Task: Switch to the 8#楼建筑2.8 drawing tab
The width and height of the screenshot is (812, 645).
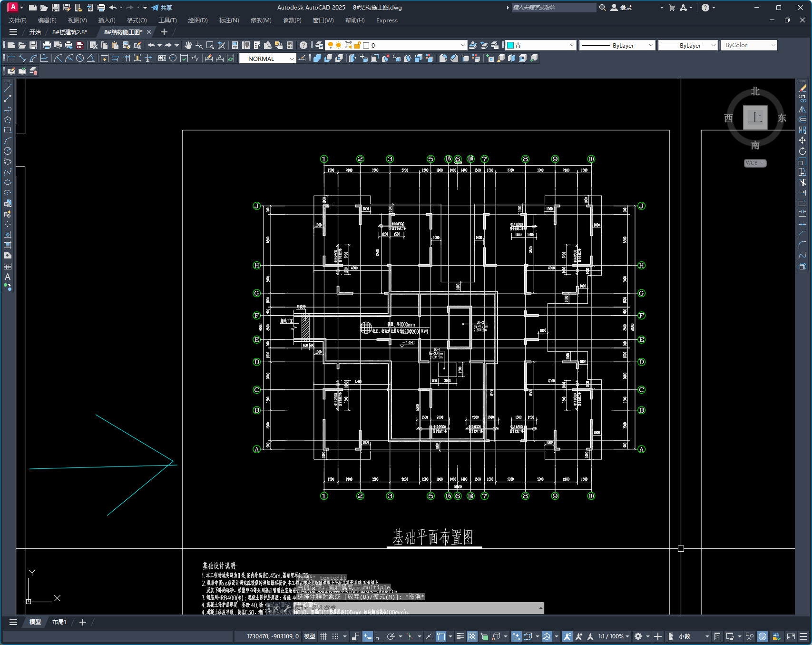Action: tap(69, 32)
